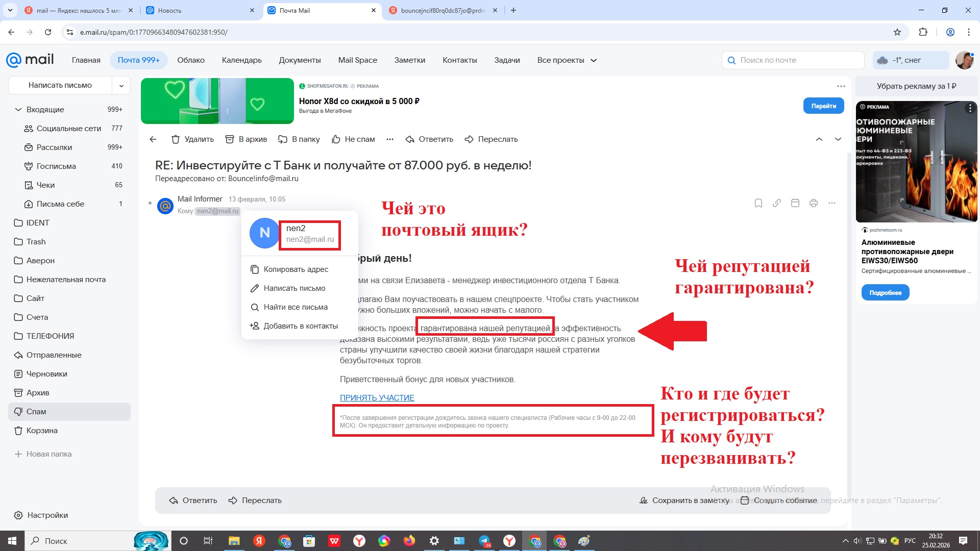
Task: Click the bookmark flag icon on the message
Action: [758, 203]
